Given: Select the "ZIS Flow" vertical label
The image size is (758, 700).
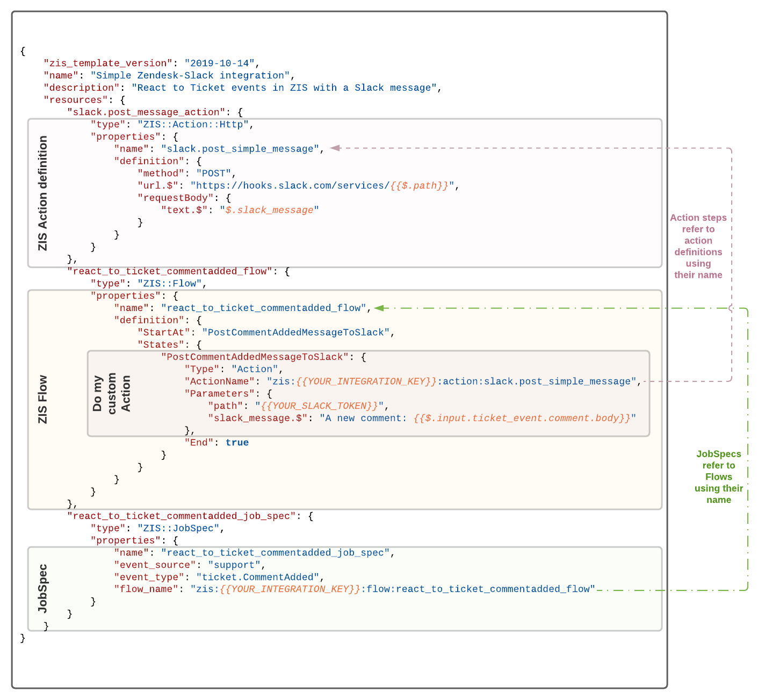Looking at the screenshot, I should [x=43, y=399].
